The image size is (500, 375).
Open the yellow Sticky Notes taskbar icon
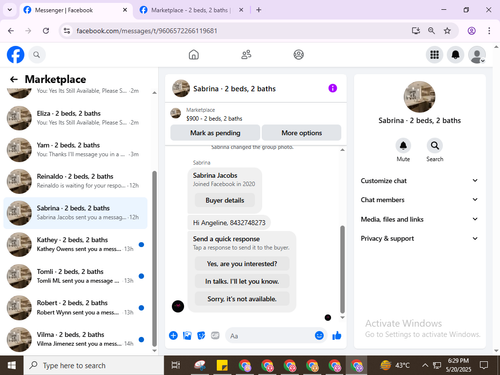(x=222, y=365)
